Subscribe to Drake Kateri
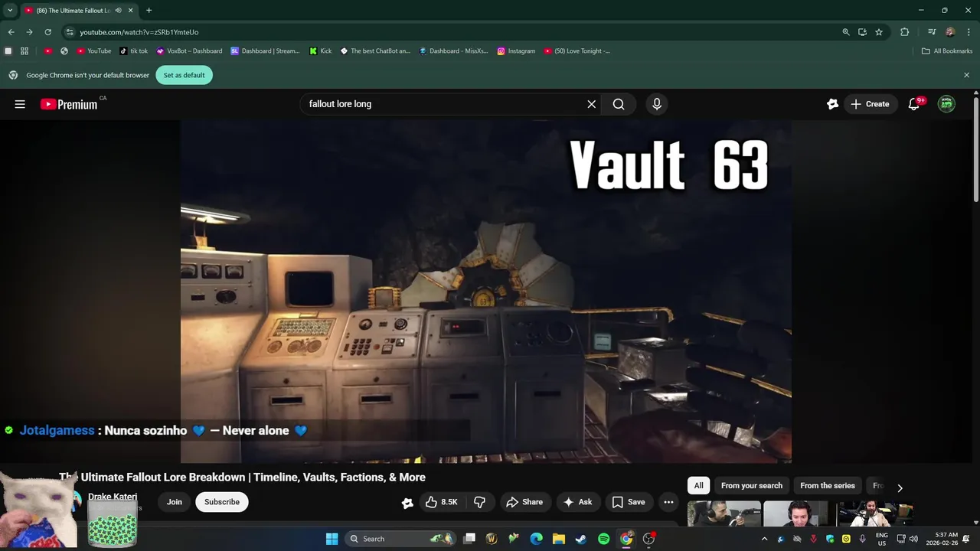The width and height of the screenshot is (980, 551). pyautogui.click(x=222, y=502)
